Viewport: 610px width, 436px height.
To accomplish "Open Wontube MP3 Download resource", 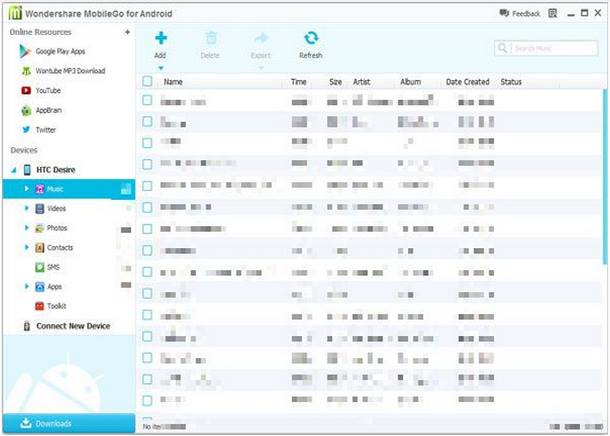I will (x=63, y=71).
